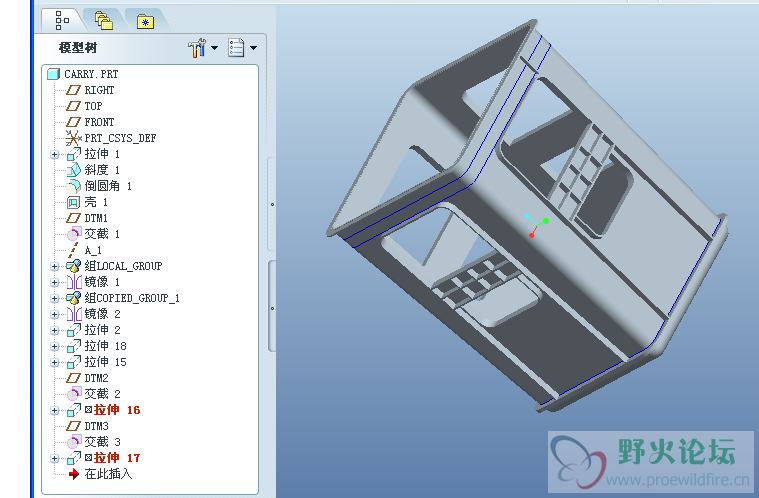Screen dimensions: 759x498
Task: Click the model coordinate system triad in viewport
Action: point(536,225)
